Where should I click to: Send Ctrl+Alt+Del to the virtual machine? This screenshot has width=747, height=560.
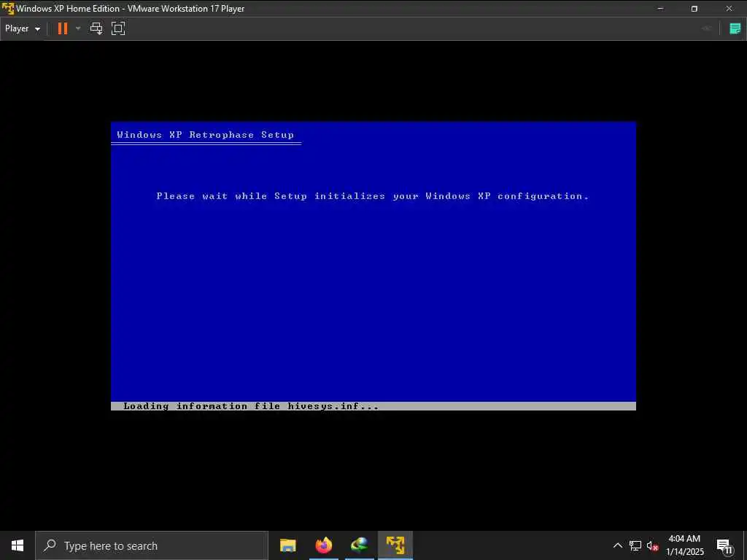coord(96,28)
